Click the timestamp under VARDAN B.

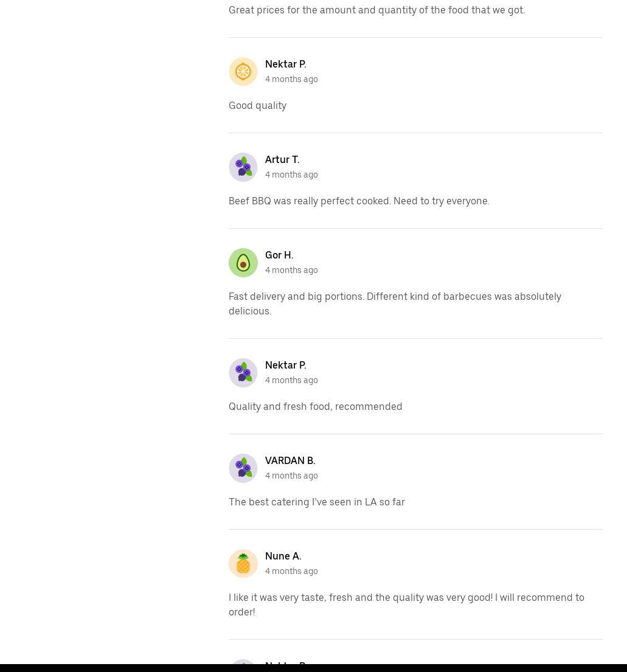point(291,476)
